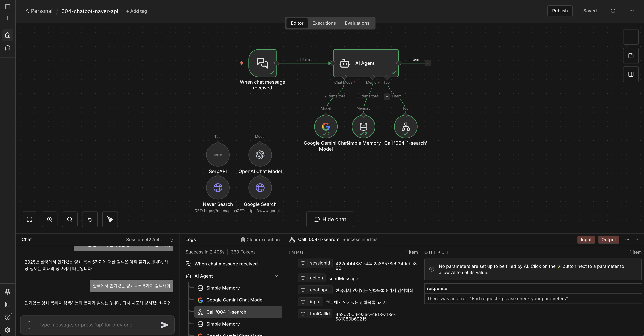Screen dimensions: 644x336
Task: Click the zoom to fit canvas icon
Action: tap(29, 219)
